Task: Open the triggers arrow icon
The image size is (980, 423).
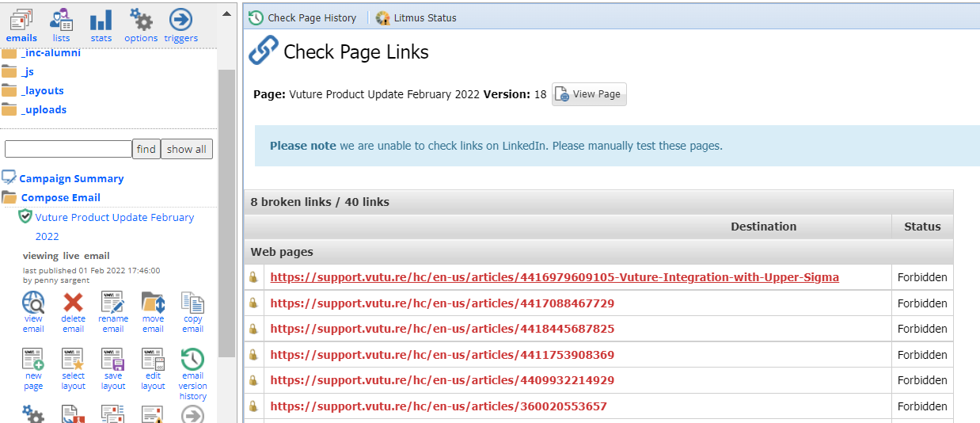Action: (181, 19)
